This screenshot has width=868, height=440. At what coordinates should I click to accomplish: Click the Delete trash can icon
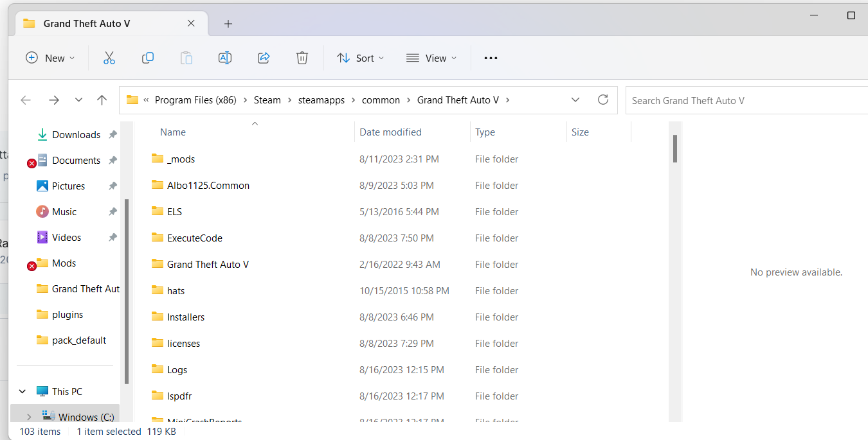click(302, 58)
